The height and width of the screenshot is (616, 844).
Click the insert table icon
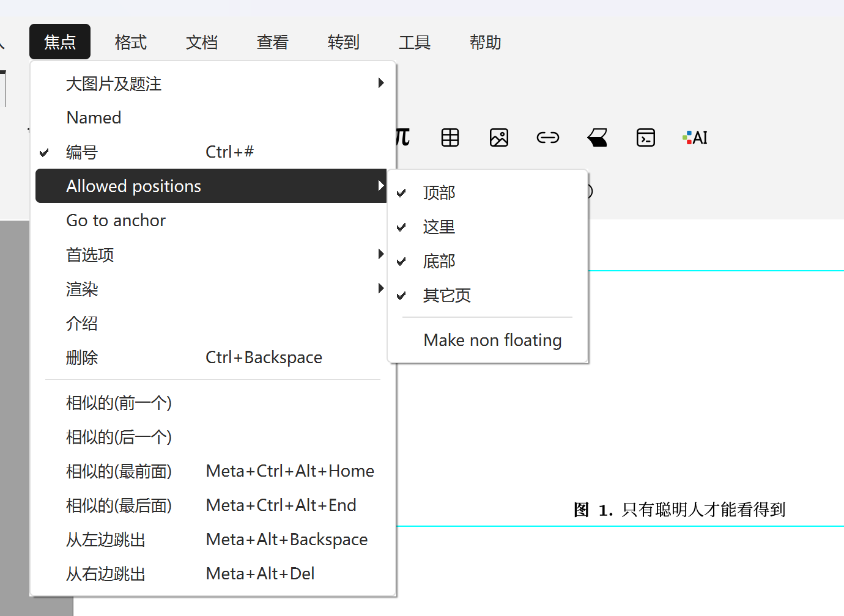tap(450, 137)
